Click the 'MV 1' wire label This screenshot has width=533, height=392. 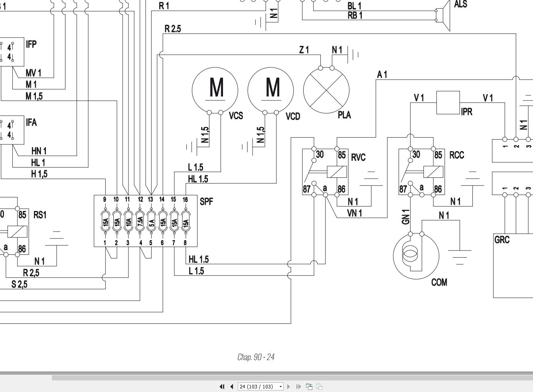34,73
